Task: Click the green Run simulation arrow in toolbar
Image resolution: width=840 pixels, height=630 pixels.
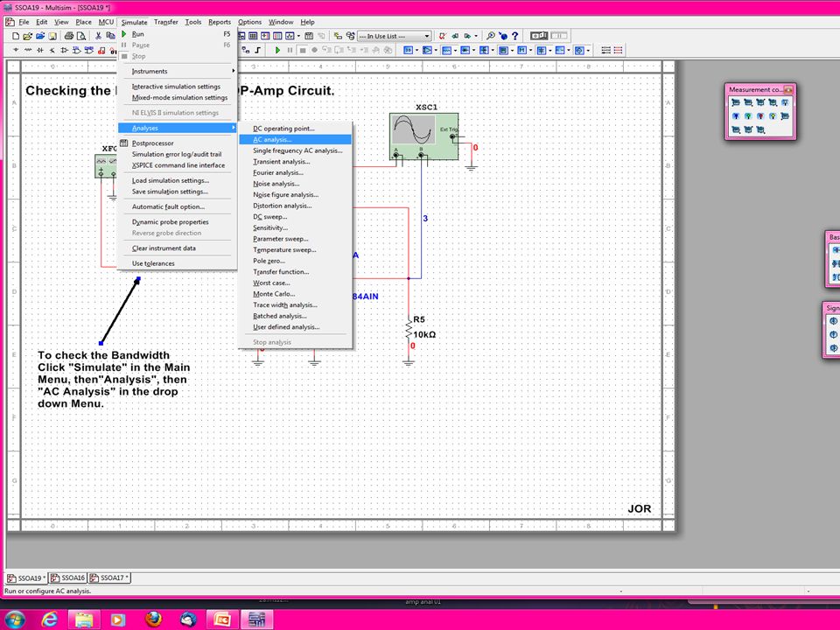Action: pyautogui.click(x=277, y=51)
